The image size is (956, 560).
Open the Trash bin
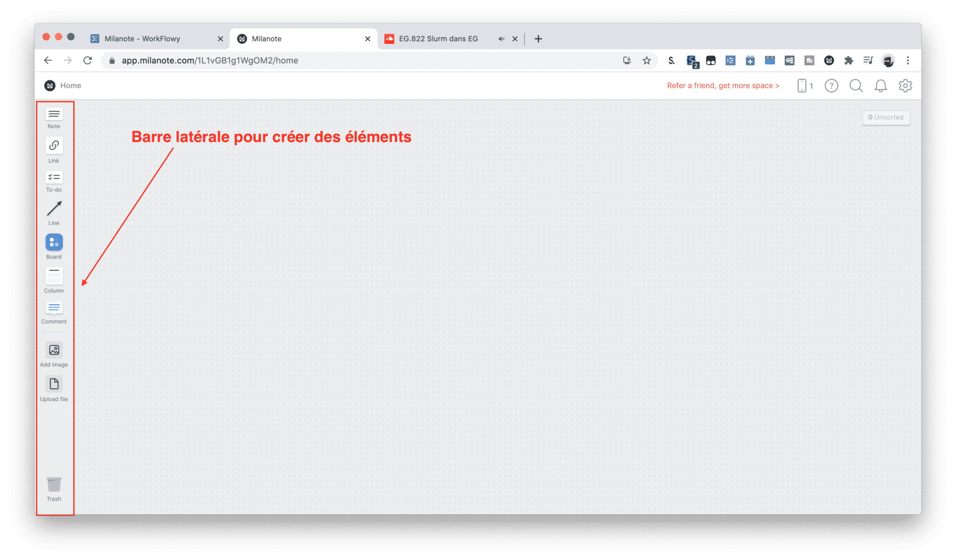(x=54, y=489)
